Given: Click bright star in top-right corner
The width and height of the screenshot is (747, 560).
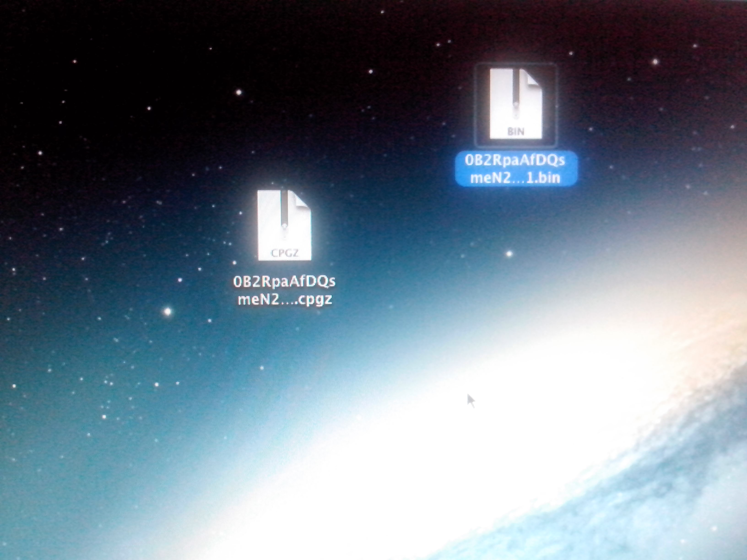Looking at the screenshot, I should [655, 62].
